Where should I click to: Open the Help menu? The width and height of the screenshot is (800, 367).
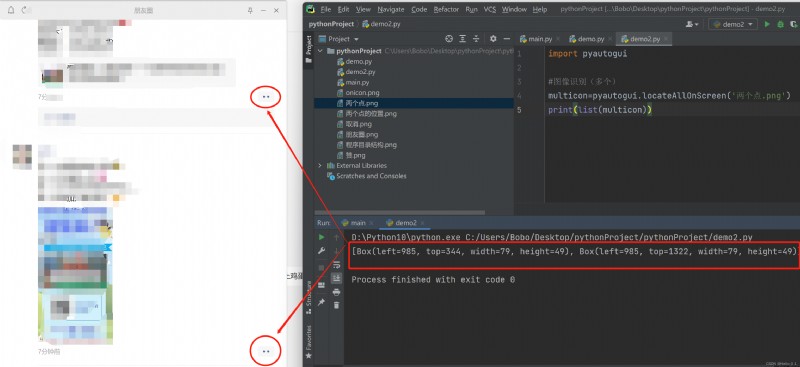click(x=539, y=9)
